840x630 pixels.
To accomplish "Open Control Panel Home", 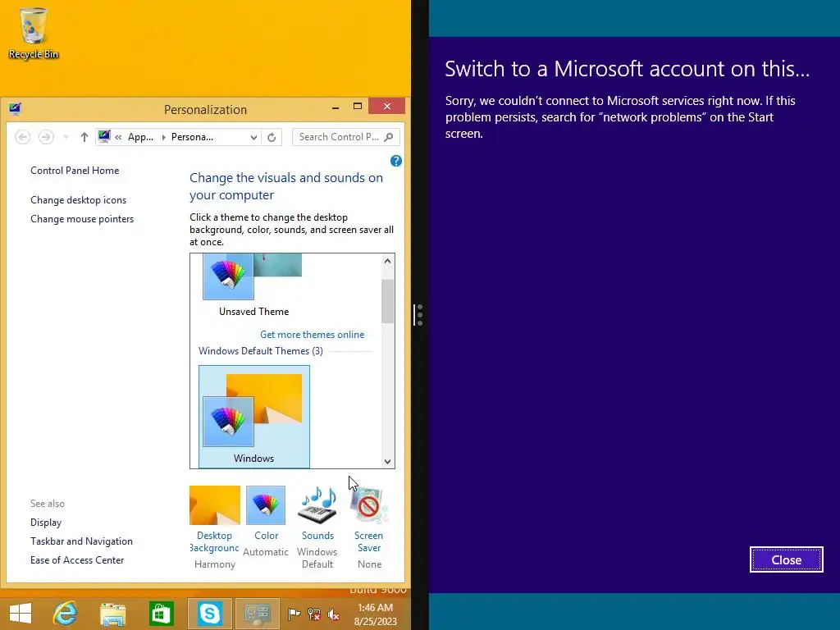I will pos(75,171).
